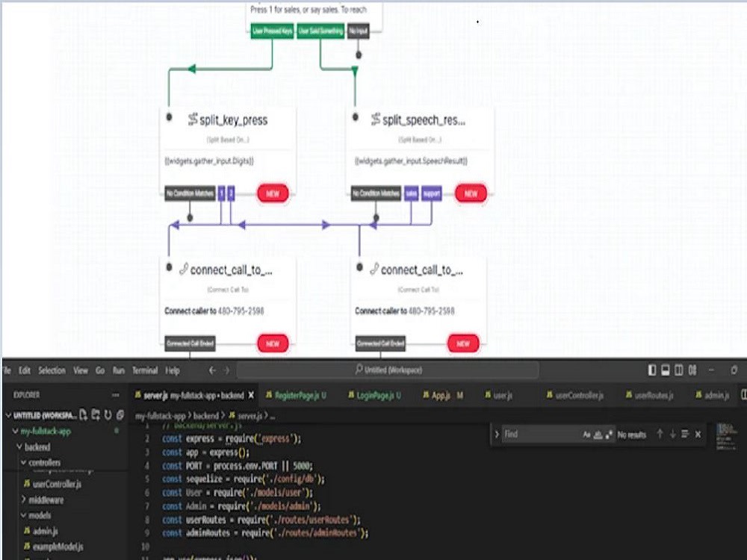Toggle secondary side bar layout icon

[x=679, y=370]
